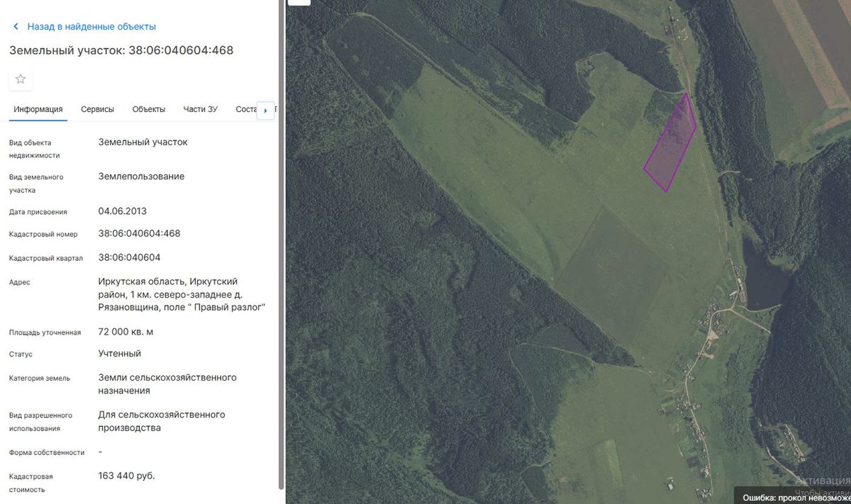The image size is (851, 504).
Task: Click the assignment date 04.06.2013
Action: pyautogui.click(x=123, y=211)
